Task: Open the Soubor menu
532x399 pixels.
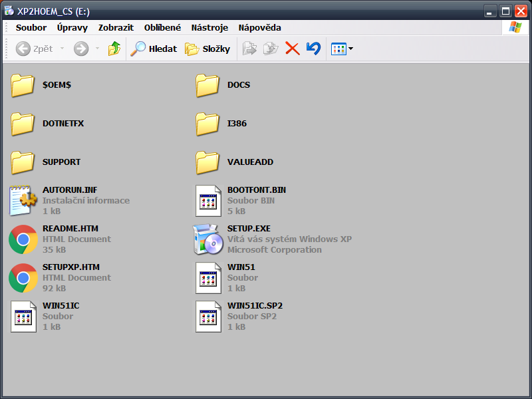Action: pos(31,27)
